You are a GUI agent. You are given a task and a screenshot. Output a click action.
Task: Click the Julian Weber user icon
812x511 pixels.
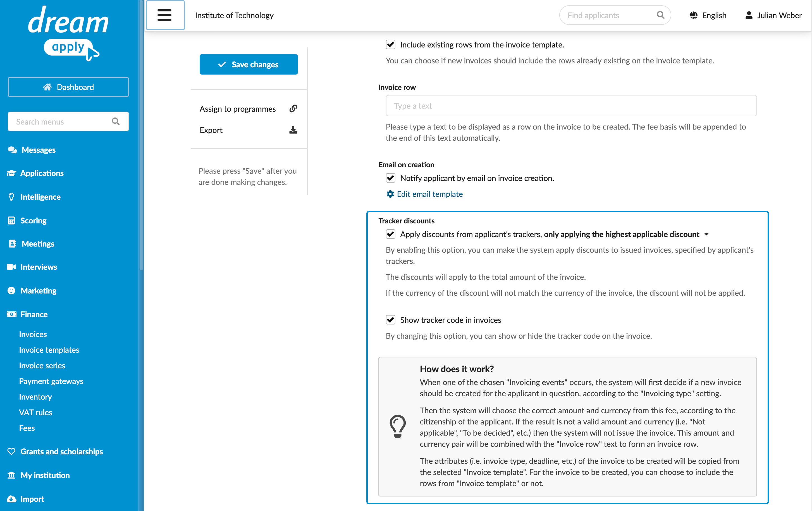(749, 15)
